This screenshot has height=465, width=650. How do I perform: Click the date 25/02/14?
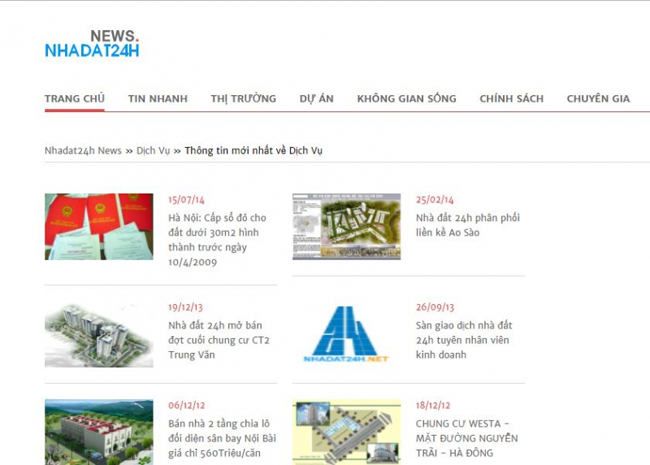tap(434, 200)
